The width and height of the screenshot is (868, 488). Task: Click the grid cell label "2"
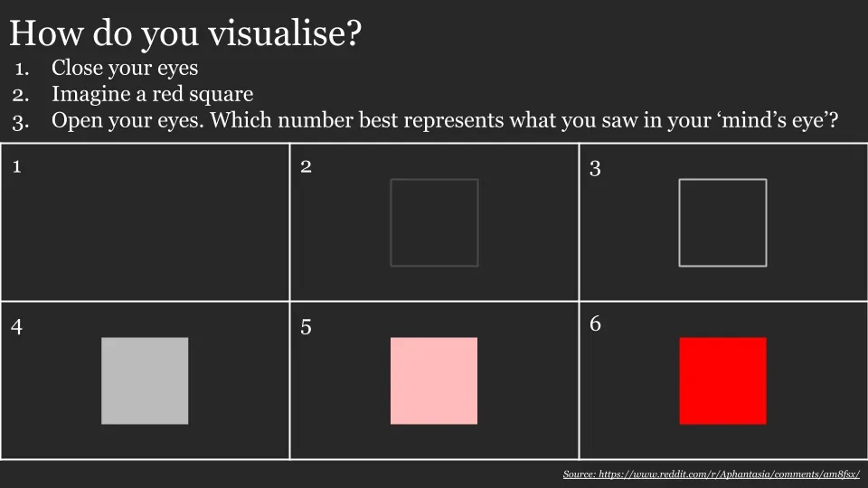(x=307, y=165)
